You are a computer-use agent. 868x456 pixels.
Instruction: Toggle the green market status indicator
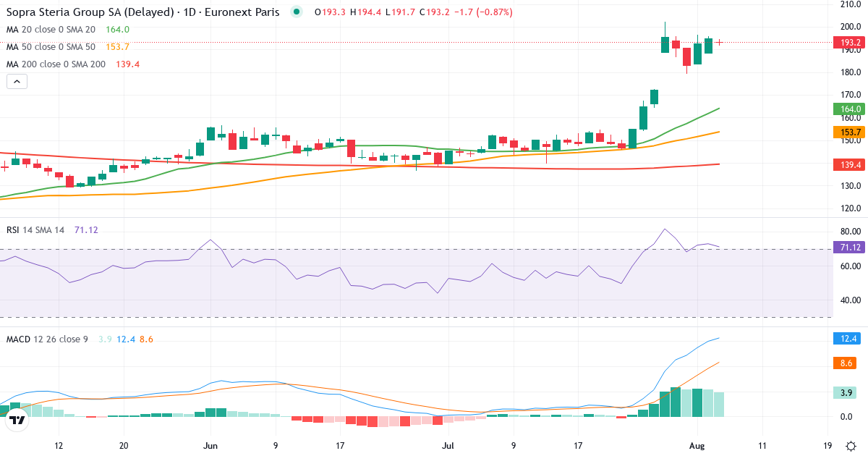[296, 12]
